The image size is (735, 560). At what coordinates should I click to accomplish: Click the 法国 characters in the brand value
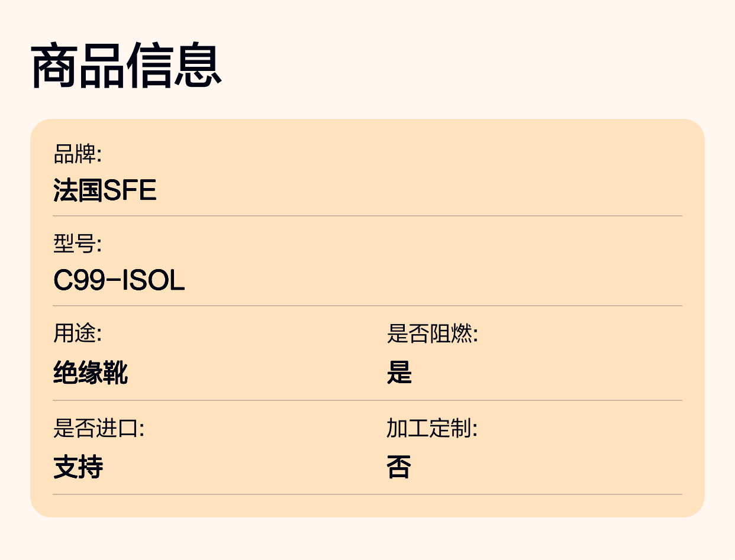pos(78,190)
